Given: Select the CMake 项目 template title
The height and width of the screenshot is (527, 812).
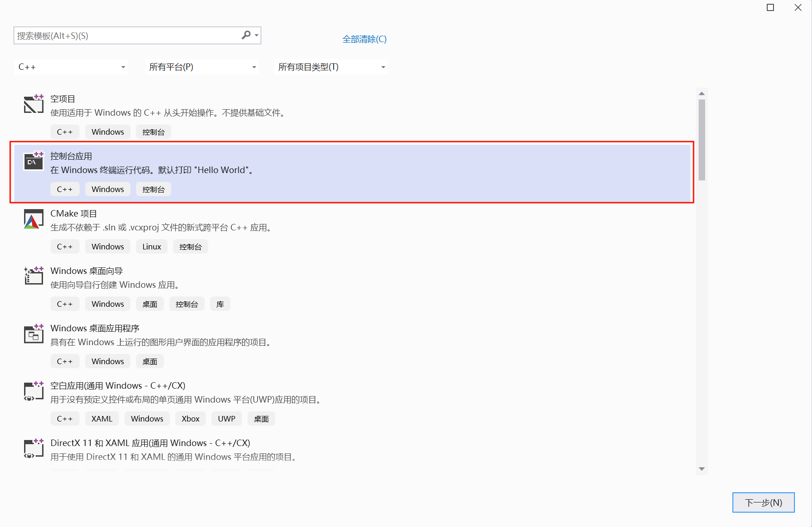Looking at the screenshot, I should coord(74,213).
